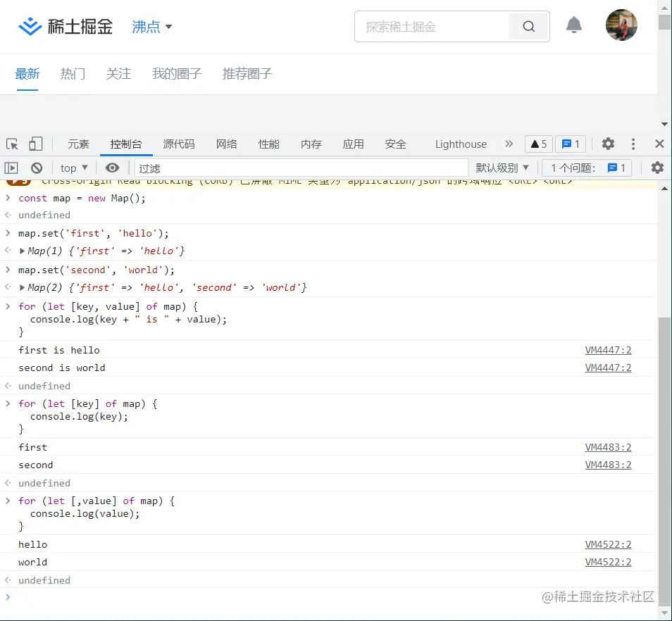Open VM4447:2 link for 'second is world'
The image size is (672, 621).
click(608, 368)
